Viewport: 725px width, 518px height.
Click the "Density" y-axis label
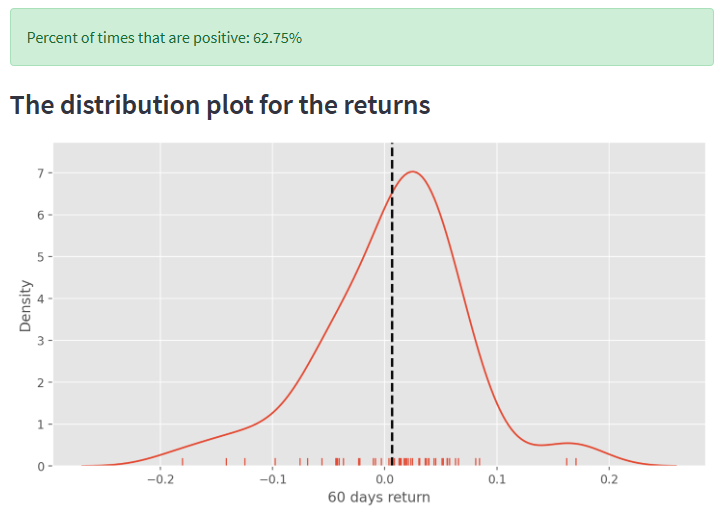(26, 305)
